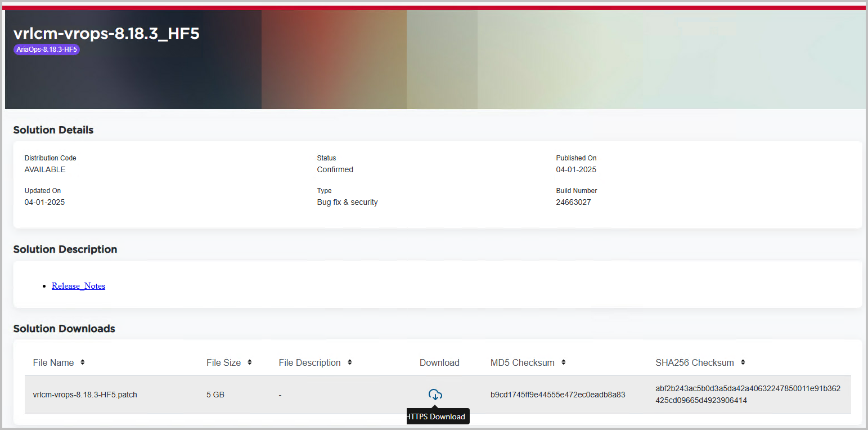Viewport: 868px width, 430px height.
Task: Sort by SHA256 Checksum column arrows
Action: [743, 362]
